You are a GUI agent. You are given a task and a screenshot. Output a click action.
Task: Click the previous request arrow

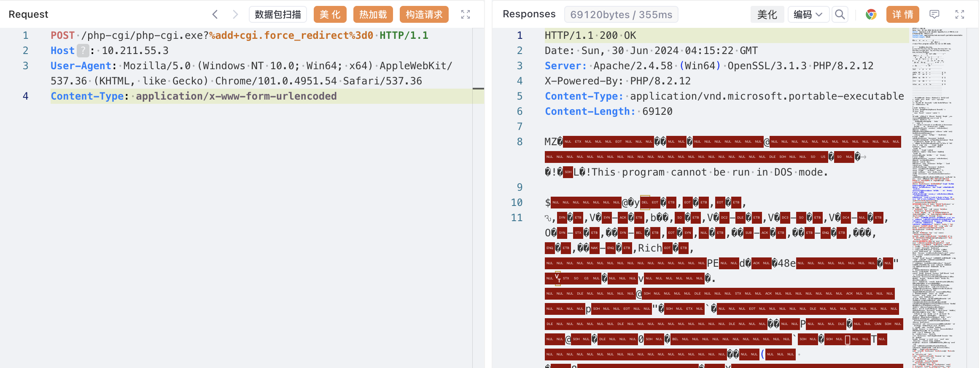click(215, 15)
